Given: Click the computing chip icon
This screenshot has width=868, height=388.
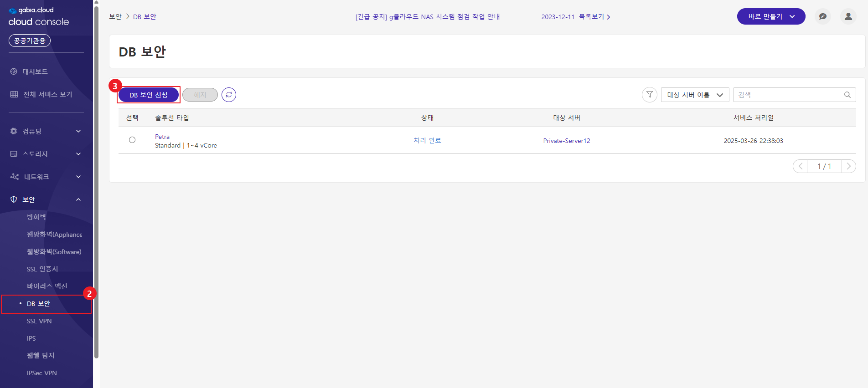Looking at the screenshot, I should pos(14,131).
